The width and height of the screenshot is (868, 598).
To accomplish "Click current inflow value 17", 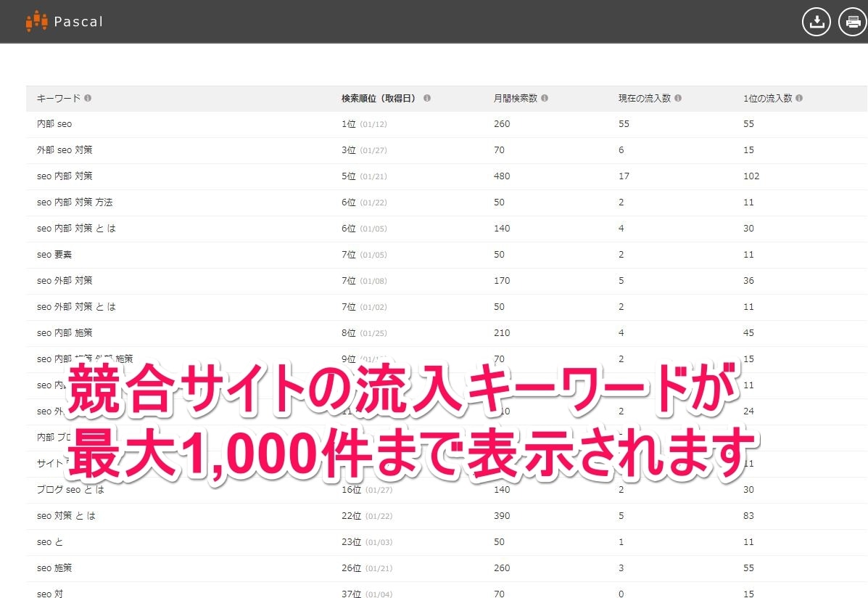I will [624, 176].
